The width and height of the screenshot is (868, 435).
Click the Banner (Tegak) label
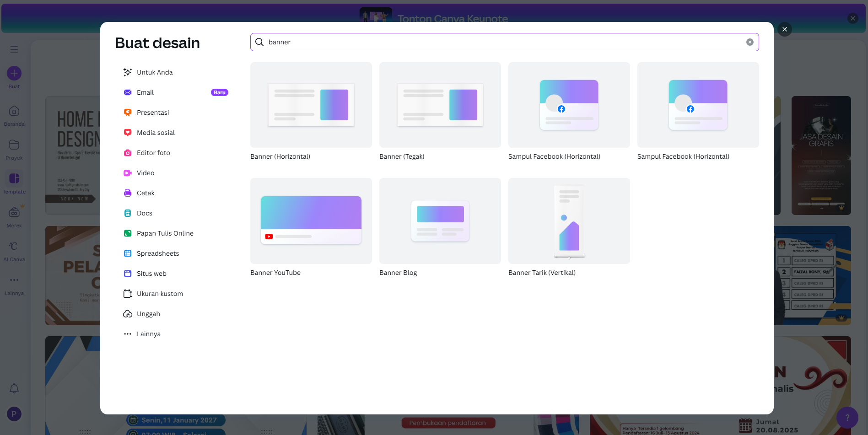coord(402,156)
